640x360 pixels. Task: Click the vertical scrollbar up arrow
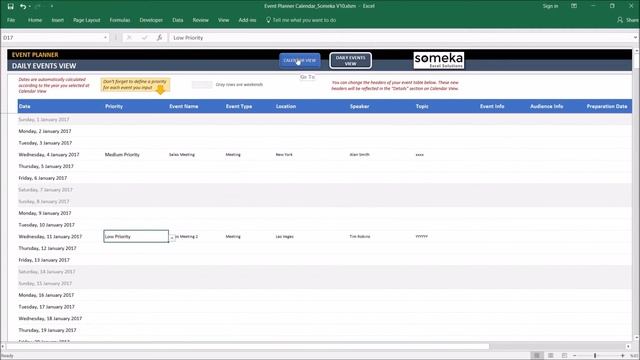[x=636, y=51]
